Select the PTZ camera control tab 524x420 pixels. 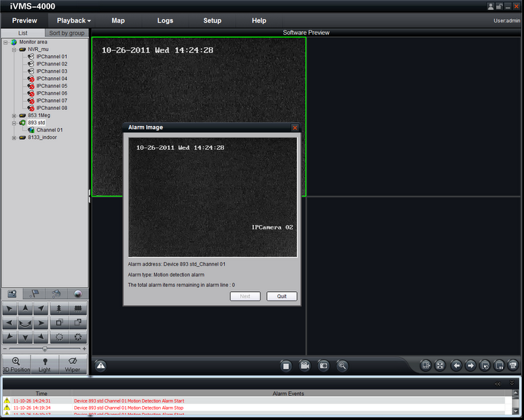[x=12, y=294]
